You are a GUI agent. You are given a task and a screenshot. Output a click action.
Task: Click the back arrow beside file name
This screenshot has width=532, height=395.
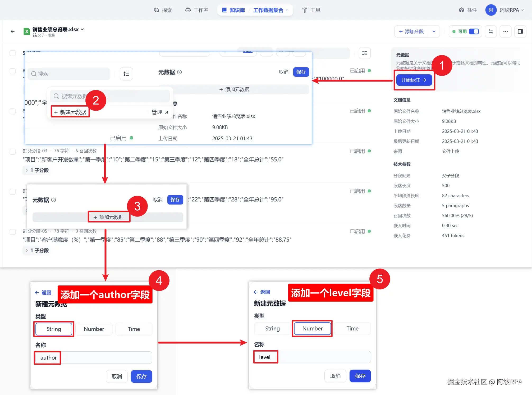point(12,31)
